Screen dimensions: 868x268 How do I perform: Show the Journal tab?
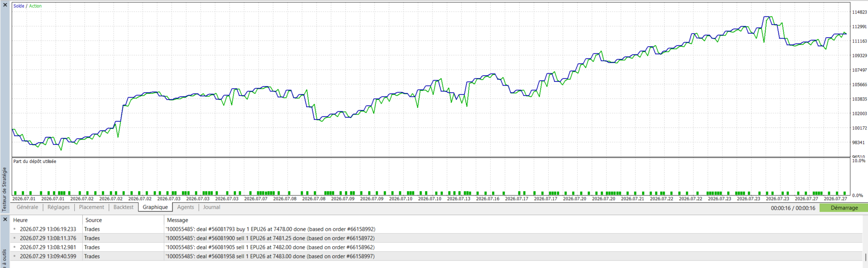(x=211, y=207)
